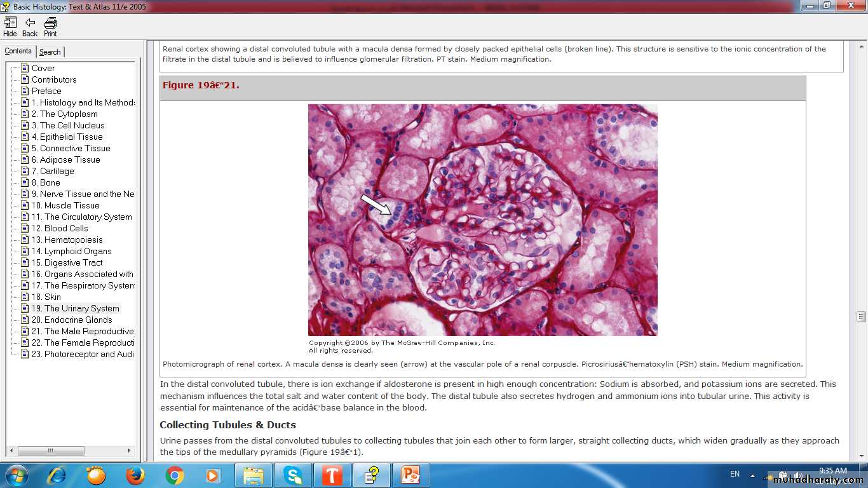This screenshot has width=868, height=488.
Task: Select chapter 12. Blood Cells
Action: [x=66, y=228]
